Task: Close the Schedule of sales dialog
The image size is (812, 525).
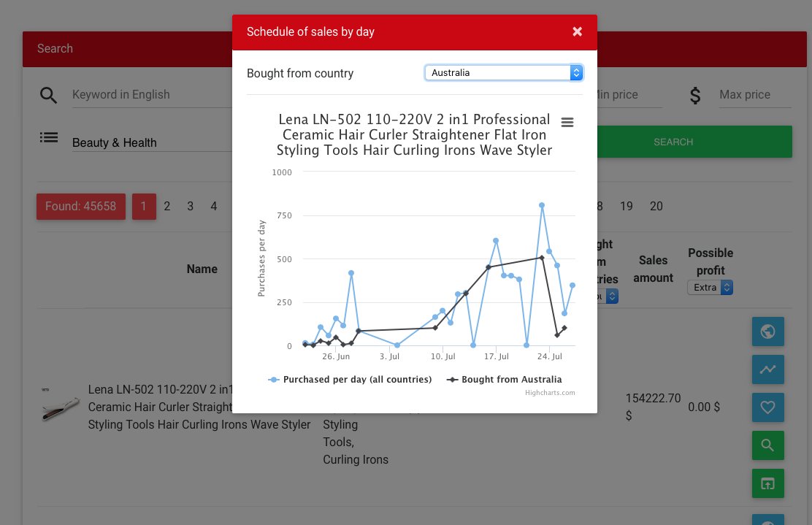Action: click(x=577, y=31)
